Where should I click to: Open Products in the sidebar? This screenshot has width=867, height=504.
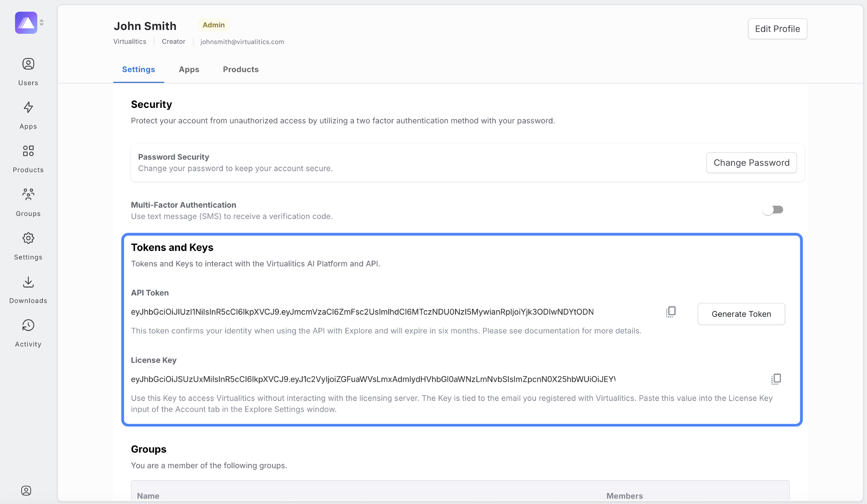click(x=28, y=159)
